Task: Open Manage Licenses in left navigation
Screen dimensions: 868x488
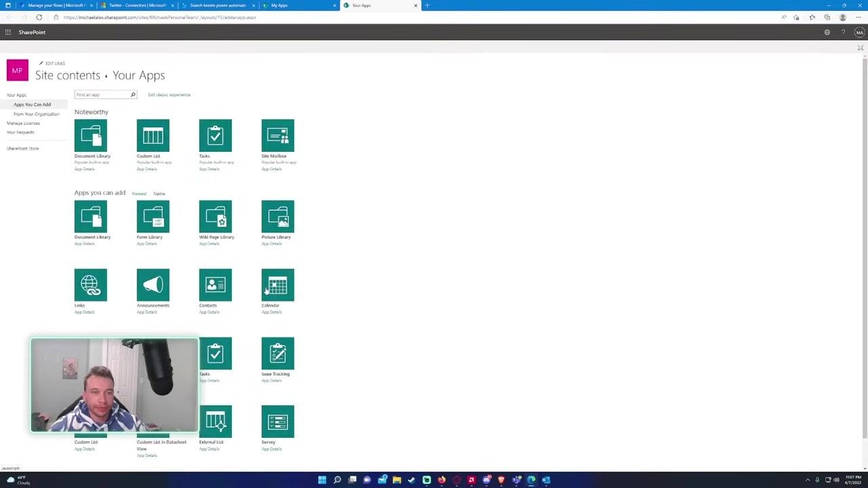Action: pos(23,123)
